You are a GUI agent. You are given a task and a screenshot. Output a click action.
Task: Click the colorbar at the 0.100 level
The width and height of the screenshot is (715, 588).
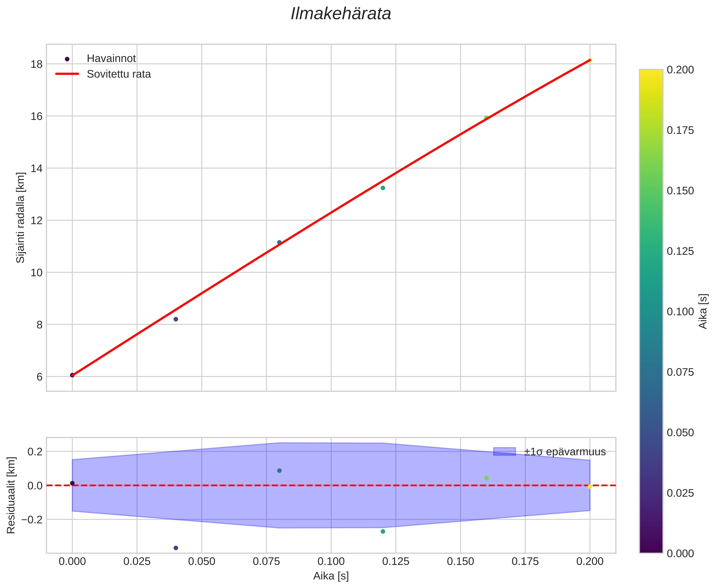[x=651, y=312]
